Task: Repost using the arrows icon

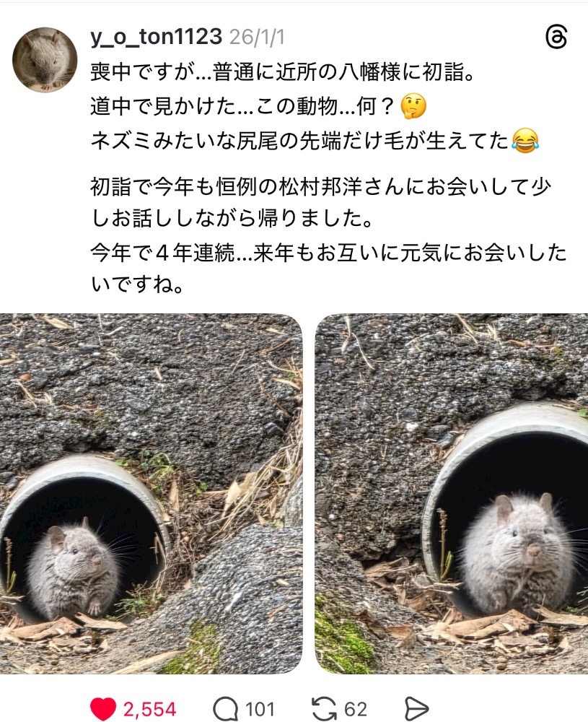Action: tap(324, 709)
